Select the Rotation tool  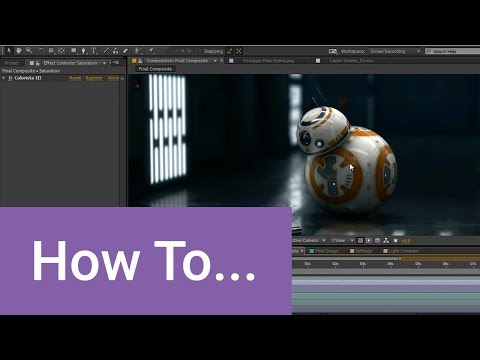[41, 51]
